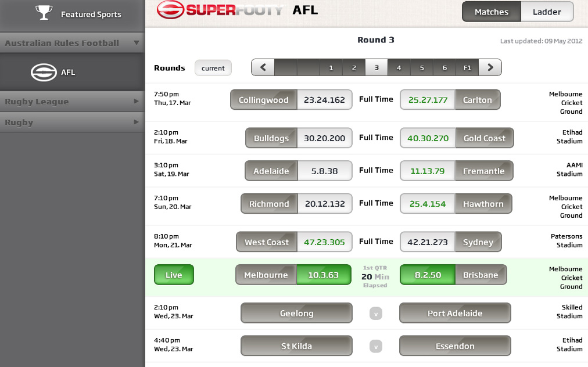The width and height of the screenshot is (588, 367).
Task: Click the West Coast team button
Action: click(x=267, y=242)
